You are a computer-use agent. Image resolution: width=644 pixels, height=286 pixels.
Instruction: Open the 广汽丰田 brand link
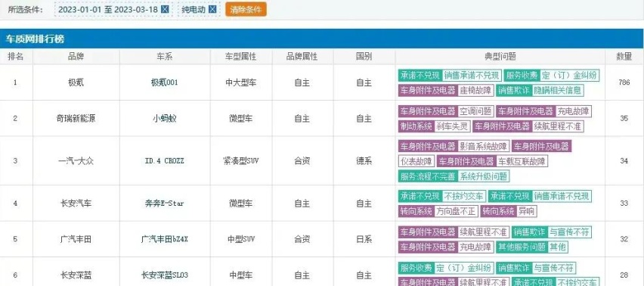click(76, 239)
